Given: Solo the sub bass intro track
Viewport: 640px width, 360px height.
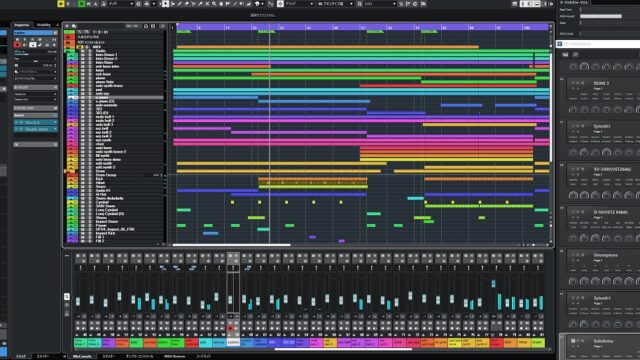Looking at the screenshot, I should (x=89, y=67).
